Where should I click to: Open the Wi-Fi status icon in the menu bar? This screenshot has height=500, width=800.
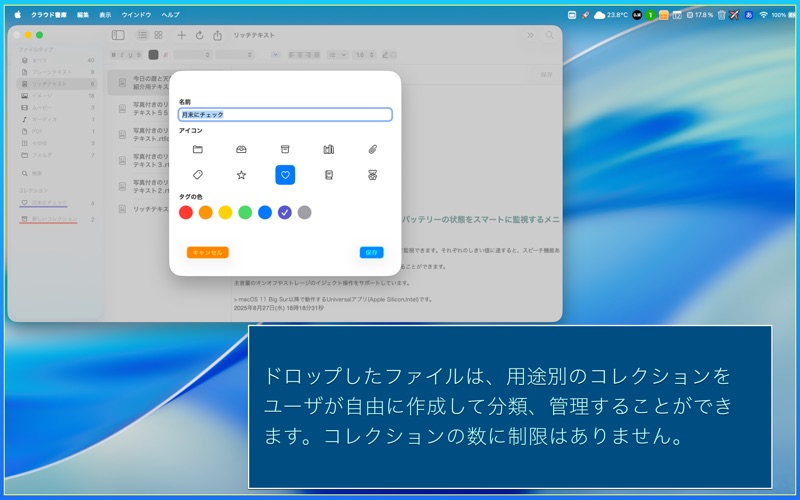(763, 15)
